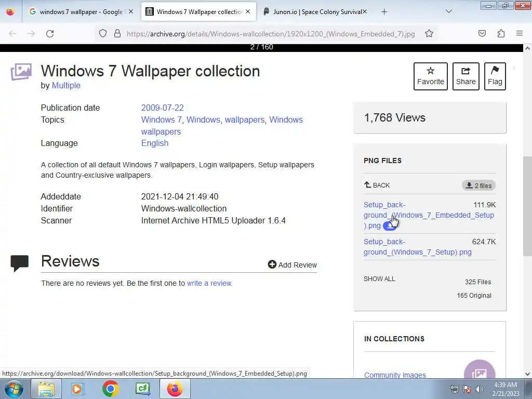
Task: Select the Windows 7 Wallpaper collection tab
Action: 198,12
